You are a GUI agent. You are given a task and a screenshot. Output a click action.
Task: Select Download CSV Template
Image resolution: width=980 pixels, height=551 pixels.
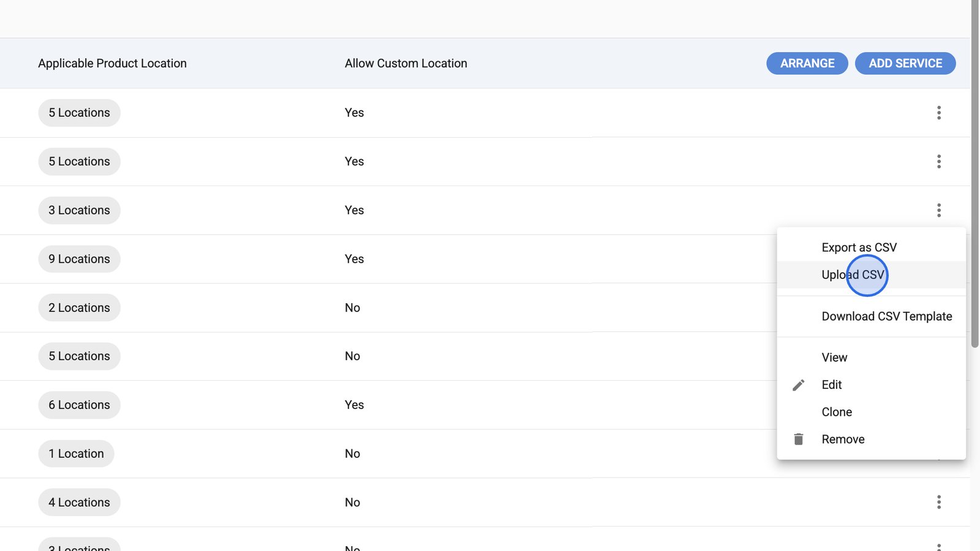(886, 317)
